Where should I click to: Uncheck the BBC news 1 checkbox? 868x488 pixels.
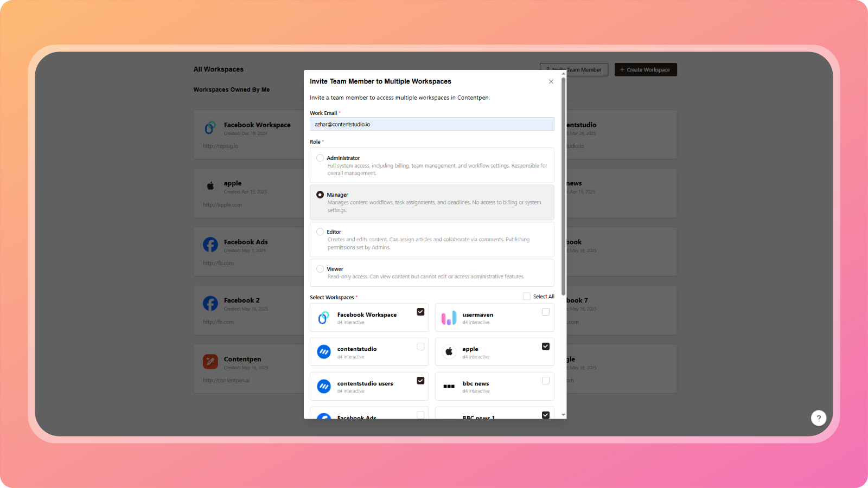pyautogui.click(x=546, y=415)
